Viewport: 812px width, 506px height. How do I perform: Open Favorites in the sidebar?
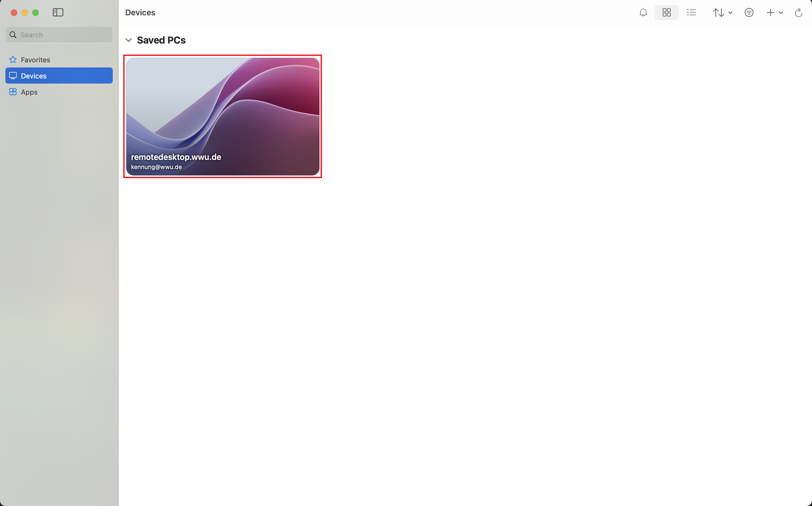(x=35, y=60)
